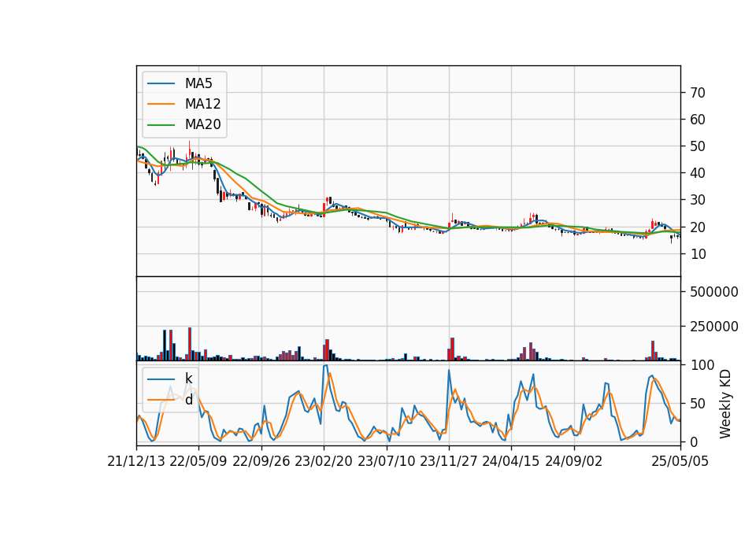Click the price axis value 30

(x=699, y=200)
